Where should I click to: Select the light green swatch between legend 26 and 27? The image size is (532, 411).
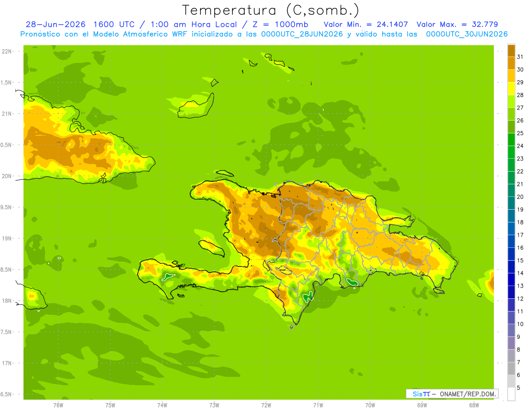coord(511,114)
